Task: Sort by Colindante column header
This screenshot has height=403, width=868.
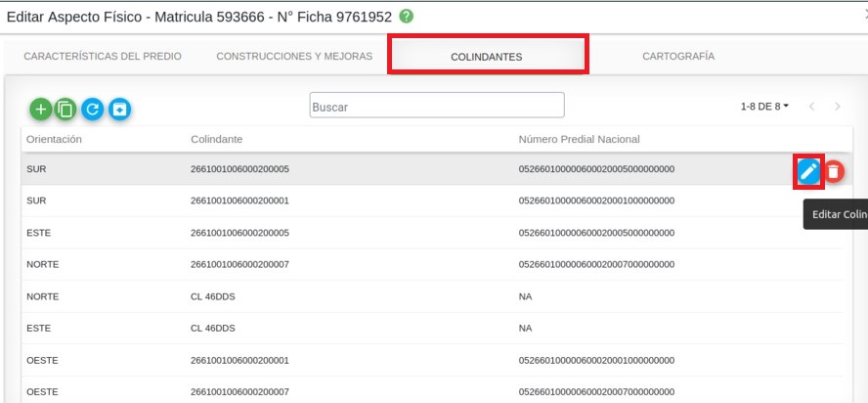Action: (x=217, y=139)
